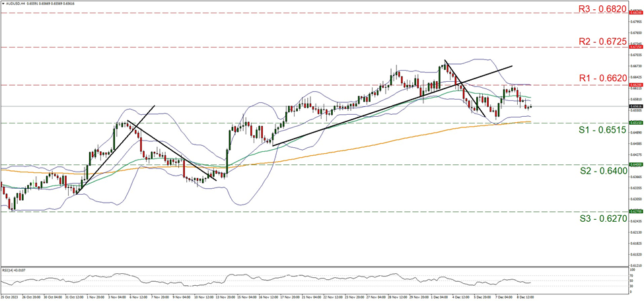Click the black current price tag 0.65616
Screen dimensions: 644x301
coord(636,106)
